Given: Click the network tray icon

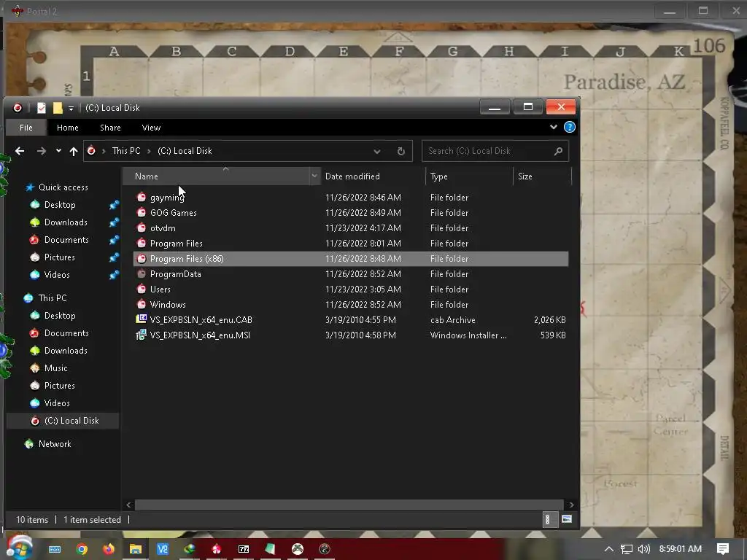Looking at the screenshot, I should click(626, 549).
